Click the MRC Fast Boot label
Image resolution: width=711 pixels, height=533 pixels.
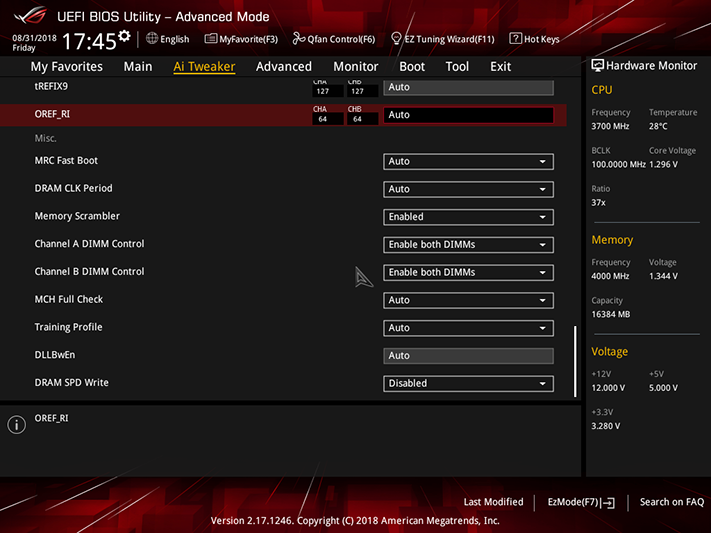(x=66, y=161)
